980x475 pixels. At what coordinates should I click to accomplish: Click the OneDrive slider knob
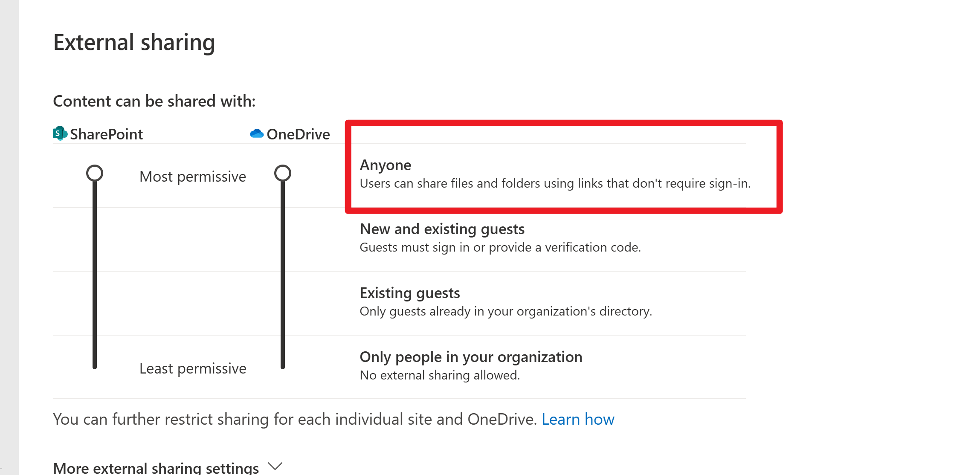pos(282,174)
